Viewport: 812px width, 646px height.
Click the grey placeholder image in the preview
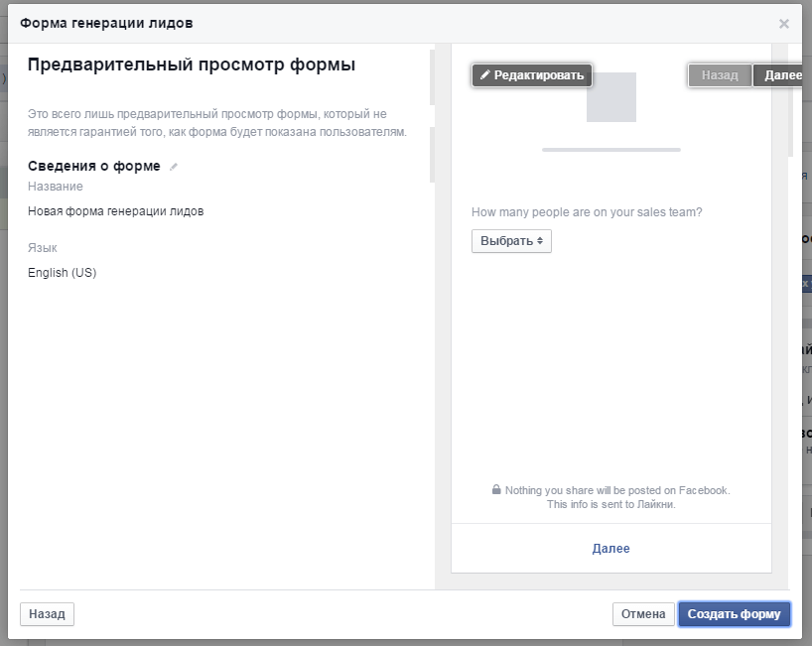[610, 97]
